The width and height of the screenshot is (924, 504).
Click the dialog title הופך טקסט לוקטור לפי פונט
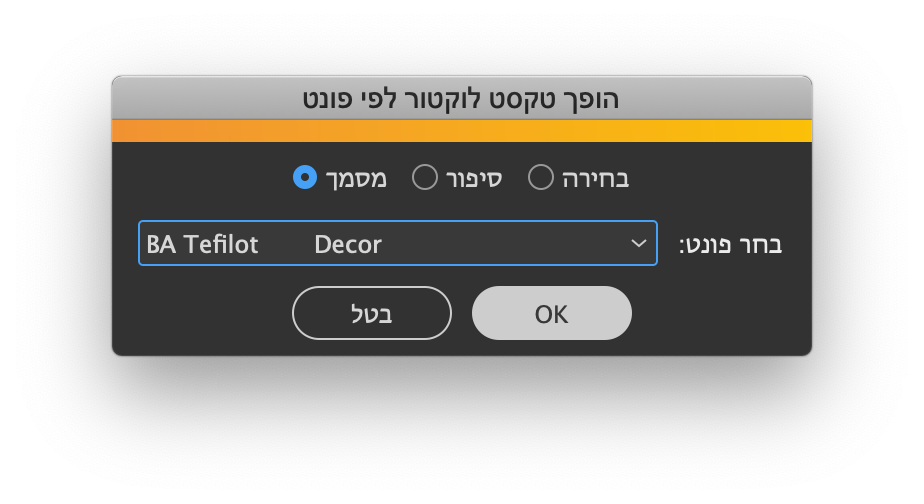(x=461, y=99)
